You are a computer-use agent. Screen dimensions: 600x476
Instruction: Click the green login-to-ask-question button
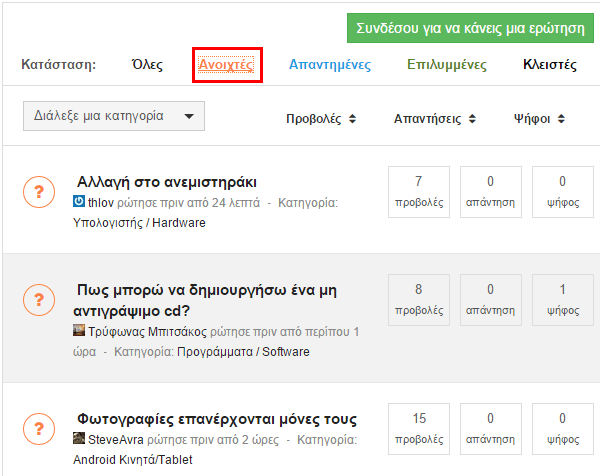(x=470, y=28)
